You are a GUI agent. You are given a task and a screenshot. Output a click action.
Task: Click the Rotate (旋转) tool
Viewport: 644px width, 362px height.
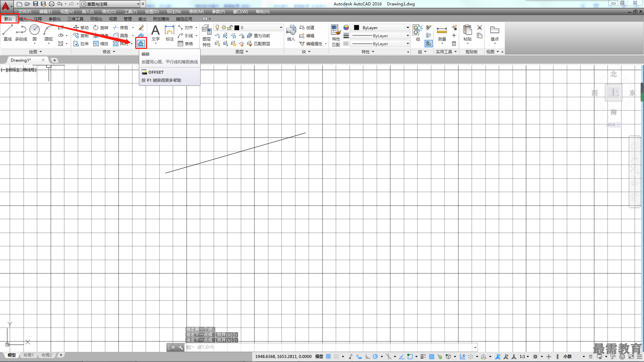coord(101,27)
